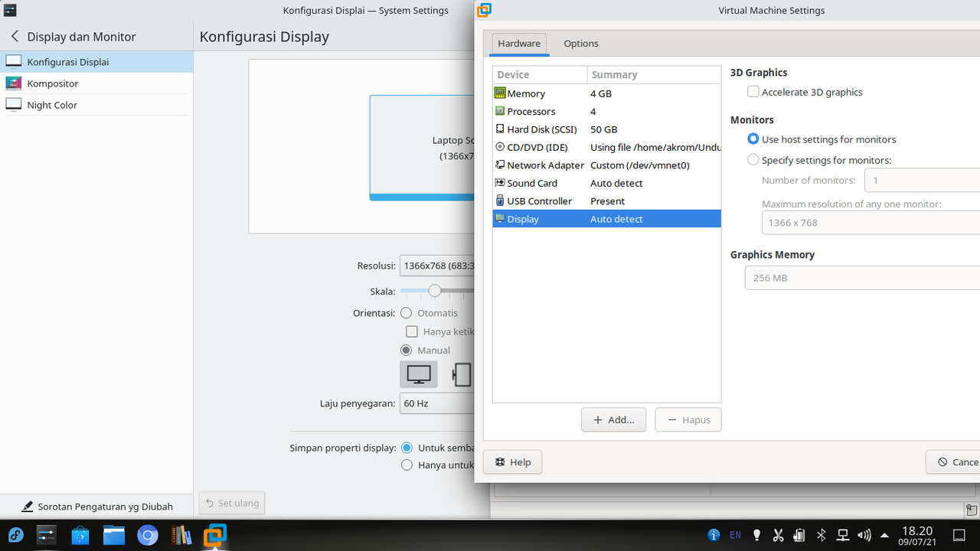Screen dimensions: 980x551
Task: Open Maximum resolution 1366 x 768 dropdown
Action: (x=871, y=223)
